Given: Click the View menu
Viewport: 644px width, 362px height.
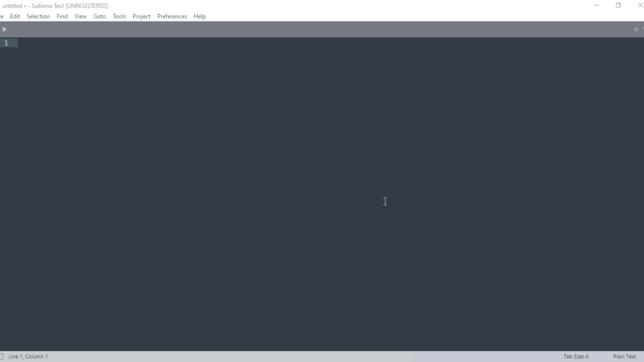Looking at the screenshot, I should click(80, 16).
